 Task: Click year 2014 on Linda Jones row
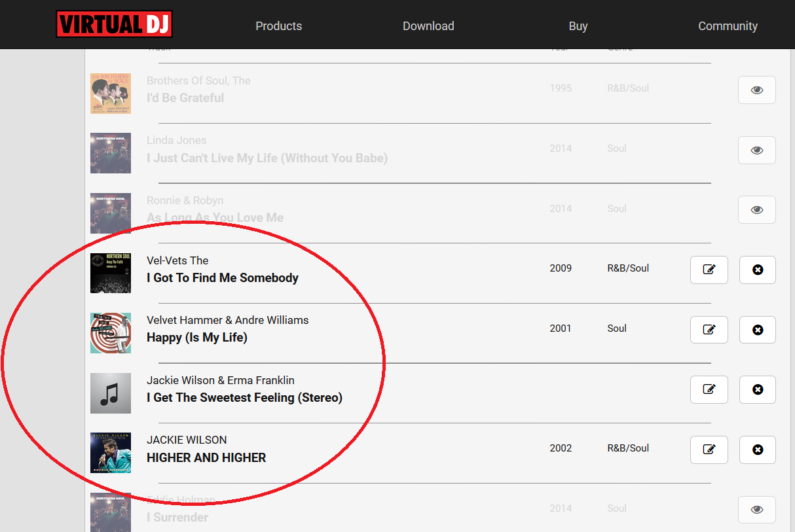pos(561,149)
